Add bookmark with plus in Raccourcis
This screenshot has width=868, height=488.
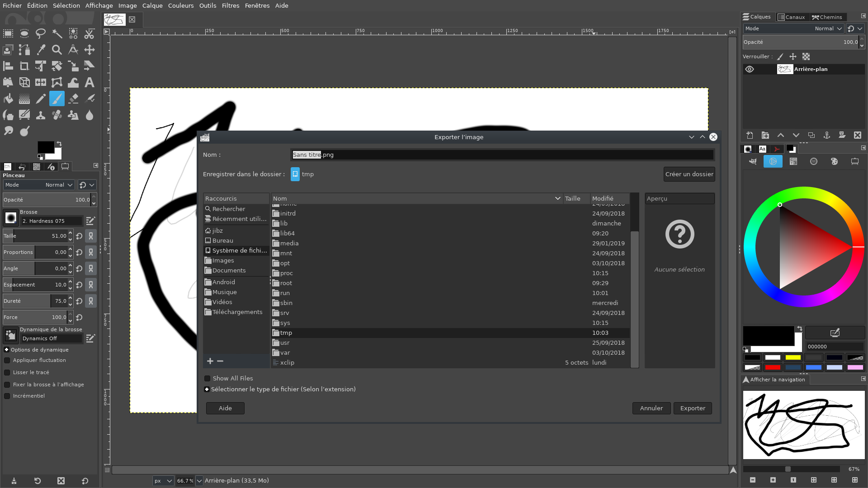coord(210,361)
